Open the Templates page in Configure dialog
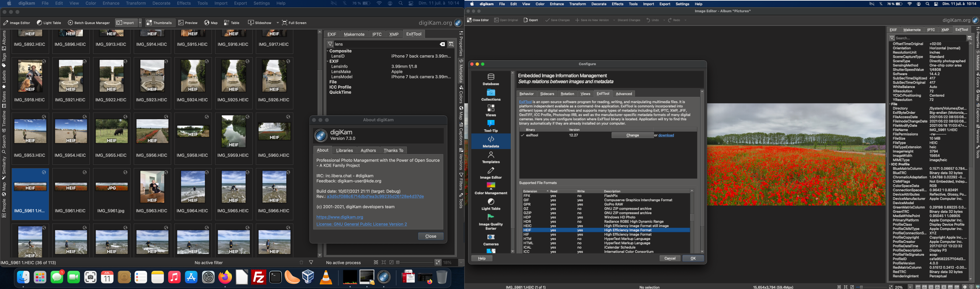The image size is (980, 289). point(491,157)
